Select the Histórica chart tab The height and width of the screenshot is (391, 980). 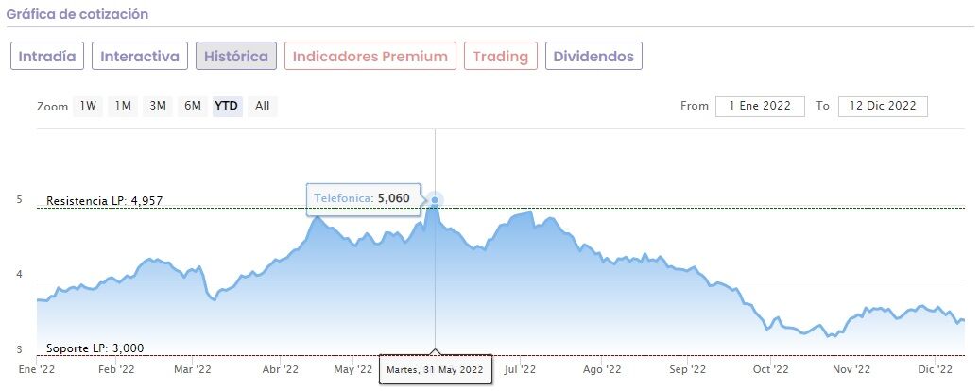point(236,56)
